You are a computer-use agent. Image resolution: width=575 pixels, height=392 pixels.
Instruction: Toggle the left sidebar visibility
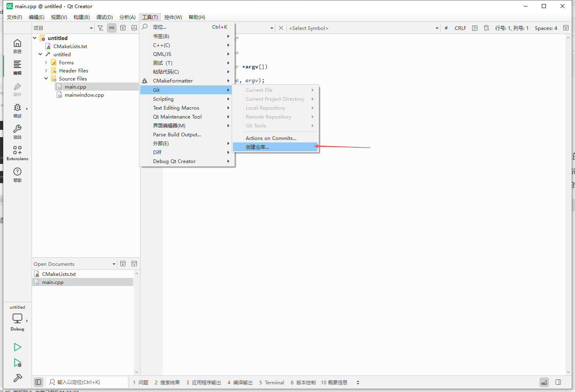point(38,382)
